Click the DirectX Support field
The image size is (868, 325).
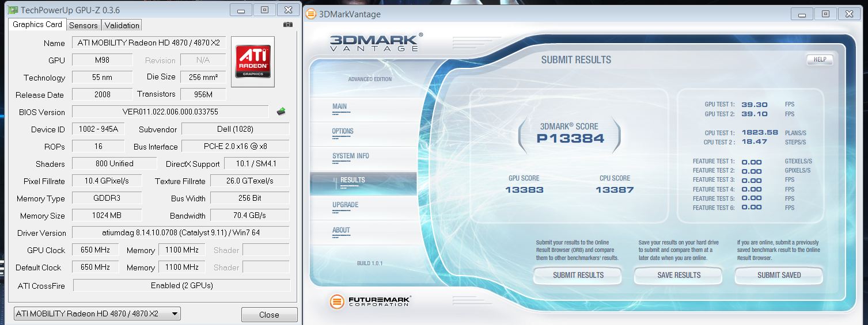[257, 163]
